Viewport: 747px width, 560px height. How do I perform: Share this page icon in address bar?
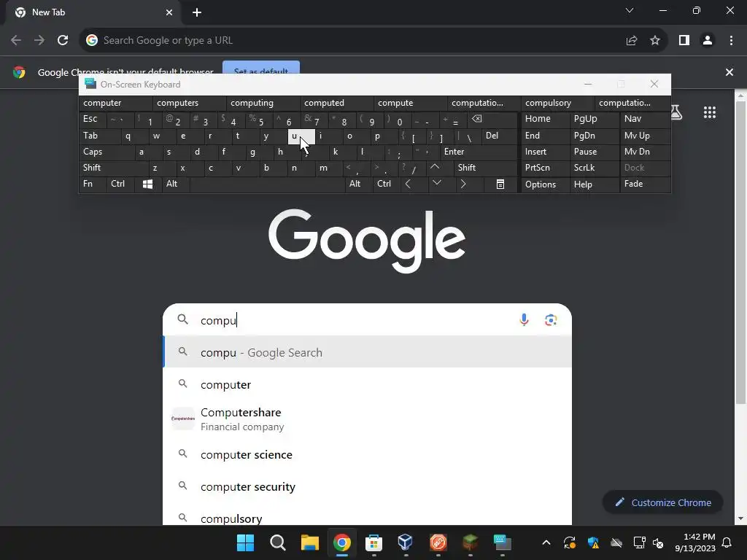click(632, 41)
